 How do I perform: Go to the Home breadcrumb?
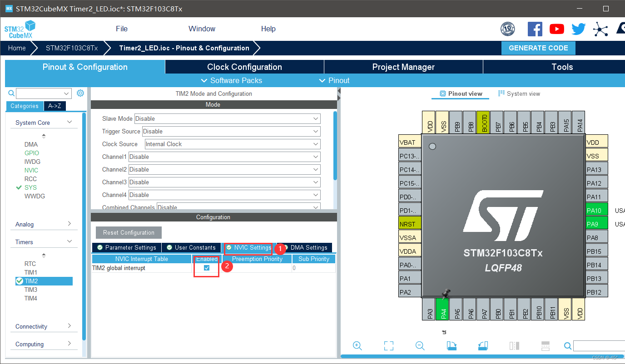pos(17,48)
